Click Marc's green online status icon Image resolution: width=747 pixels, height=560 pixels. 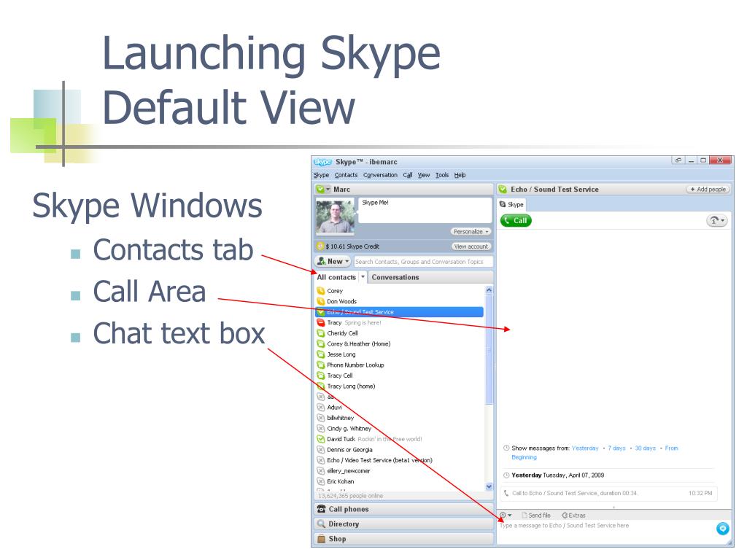click(320, 189)
